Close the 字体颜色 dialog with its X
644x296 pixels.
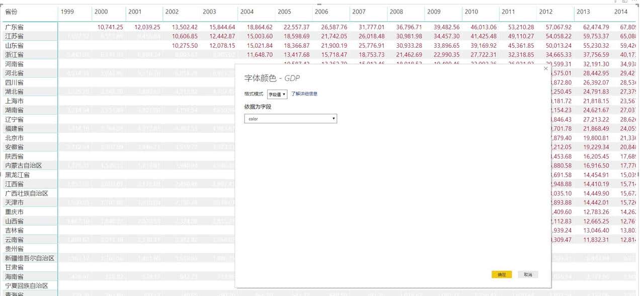coord(545,68)
